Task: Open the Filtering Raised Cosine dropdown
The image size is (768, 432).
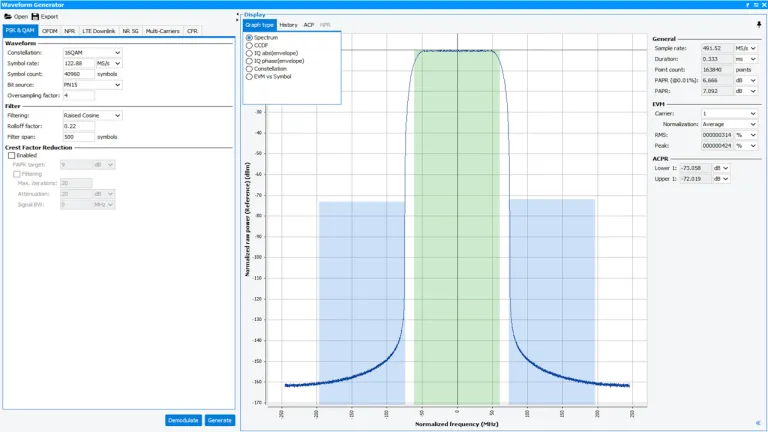Action: [91, 115]
